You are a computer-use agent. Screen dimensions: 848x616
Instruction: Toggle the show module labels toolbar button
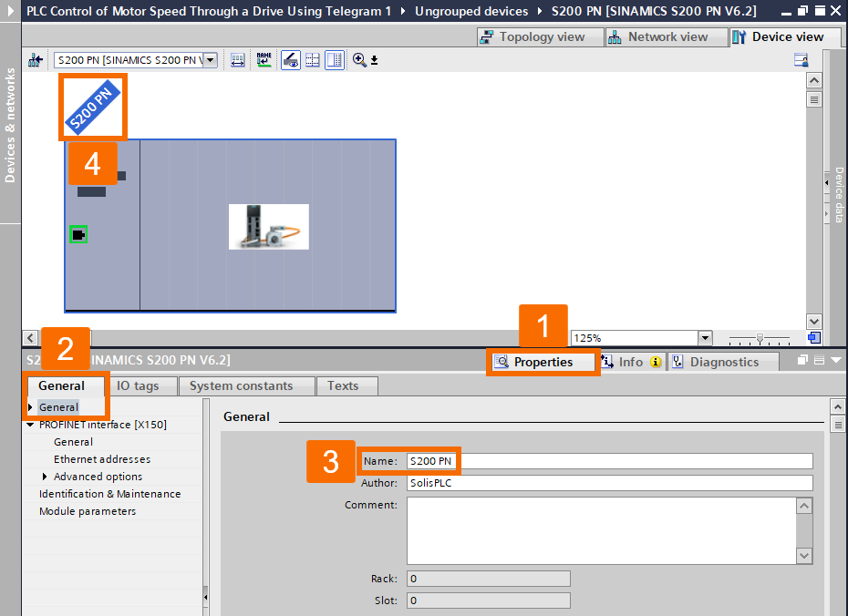(x=291, y=60)
